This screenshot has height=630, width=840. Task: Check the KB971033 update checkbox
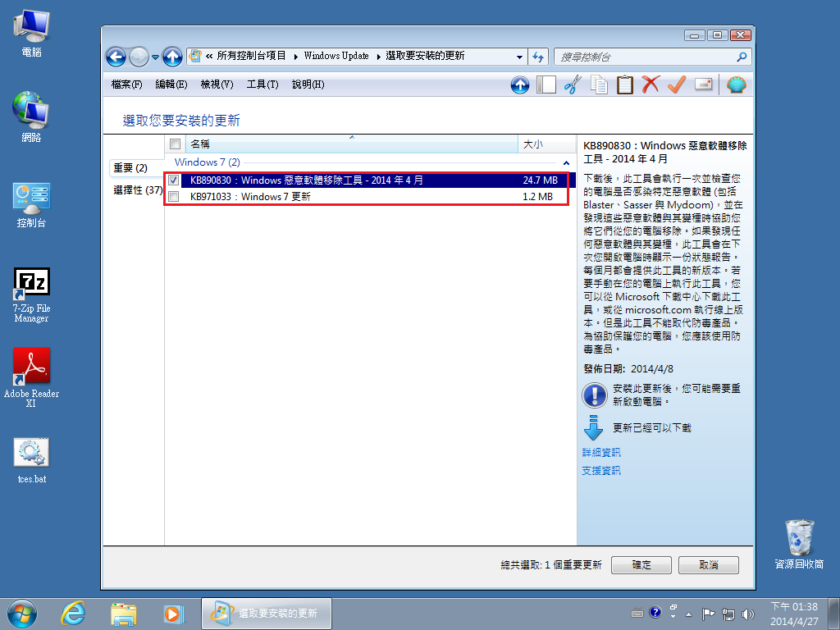pyautogui.click(x=174, y=197)
